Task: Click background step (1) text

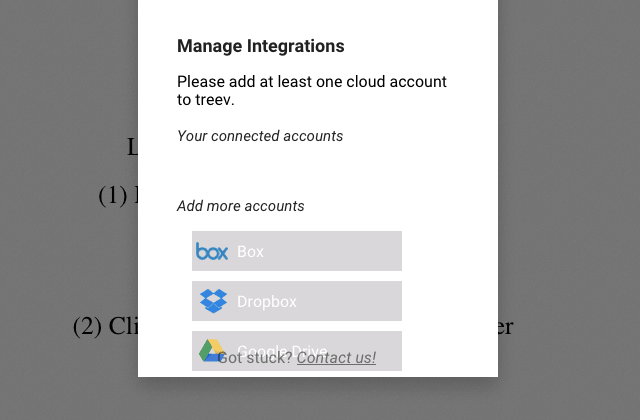Action: 117,194
